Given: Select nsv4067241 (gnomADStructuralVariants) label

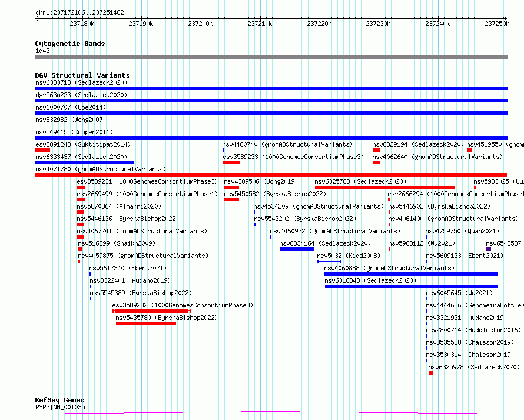Looking at the screenshot, I should point(142,231).
